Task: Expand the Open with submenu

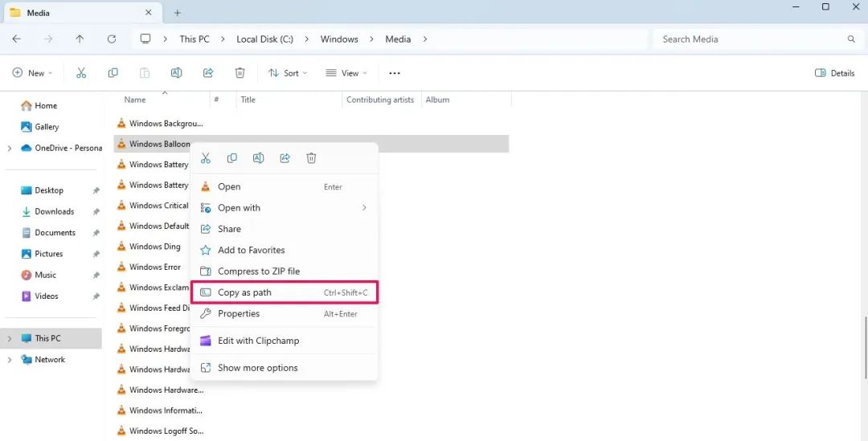Action: click(364, 208)
